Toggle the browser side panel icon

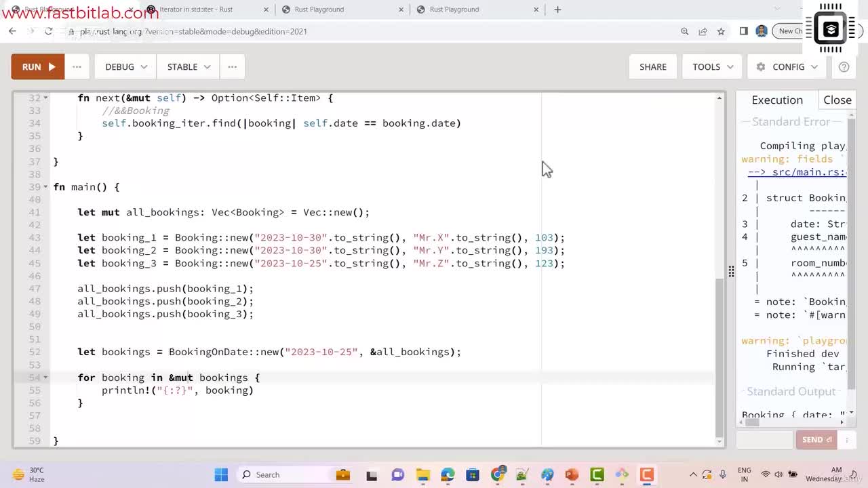point(743,31)
